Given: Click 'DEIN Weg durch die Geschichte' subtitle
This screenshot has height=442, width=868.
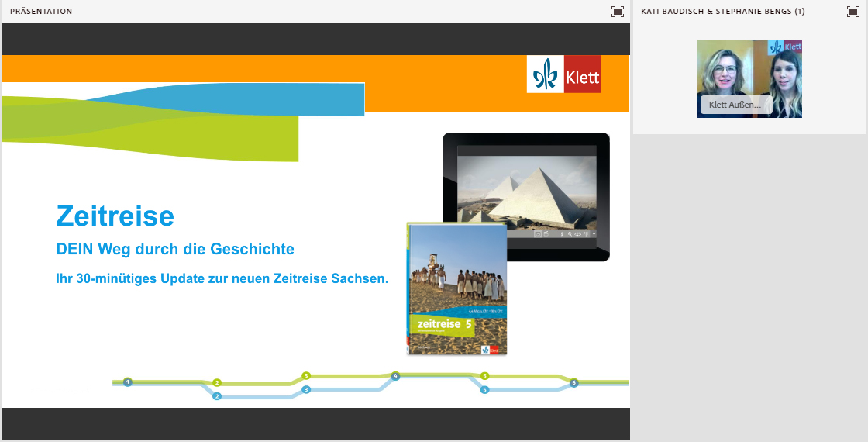Looking at the screenshot, I should tap(175, 249).
